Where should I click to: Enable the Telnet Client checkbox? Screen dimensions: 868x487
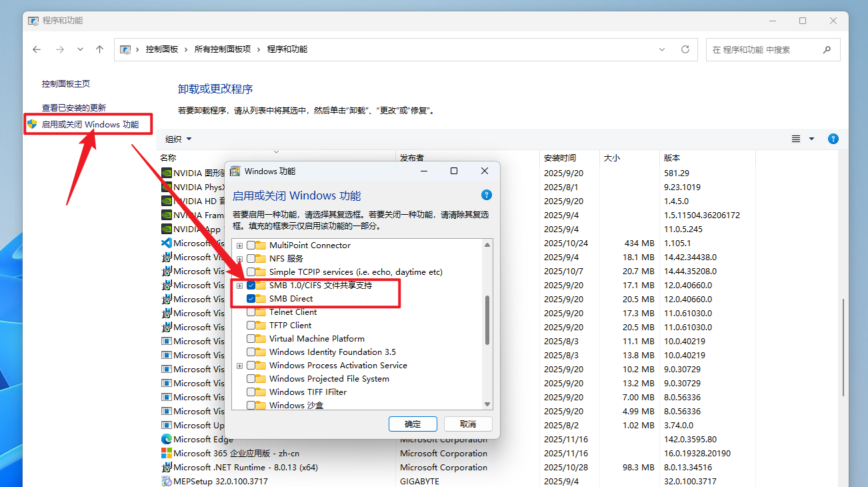pyautogui.click(x=251, y=312)
